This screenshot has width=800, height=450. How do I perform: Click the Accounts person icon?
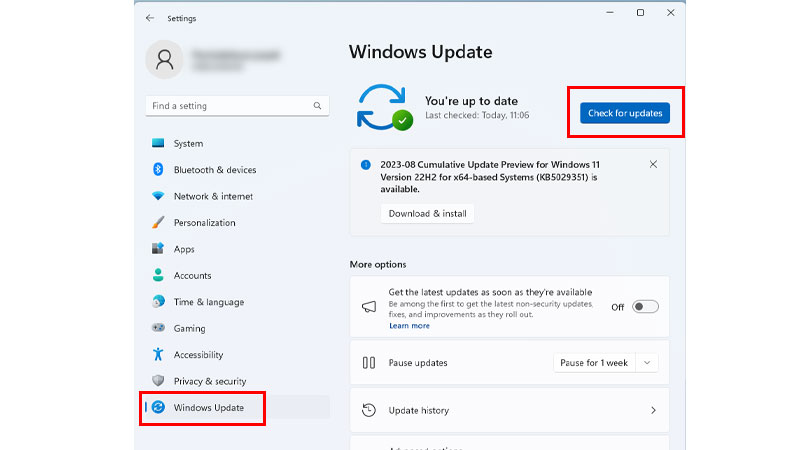point(158,275)
